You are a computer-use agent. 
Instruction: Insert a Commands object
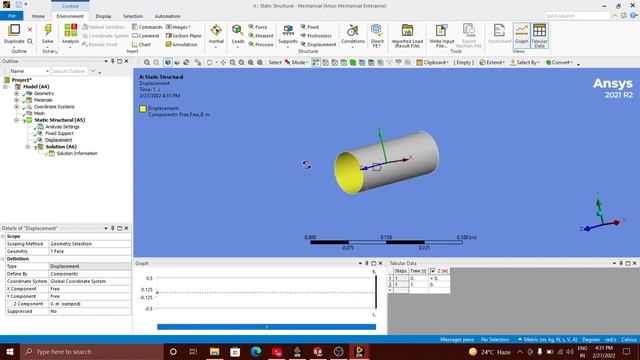coord(147,27)
